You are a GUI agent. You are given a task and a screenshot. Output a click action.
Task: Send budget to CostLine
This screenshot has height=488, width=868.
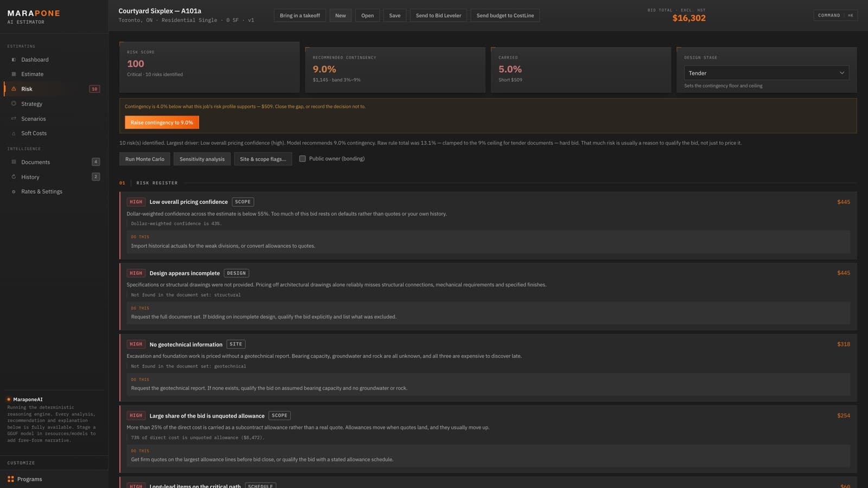[505, 16]
